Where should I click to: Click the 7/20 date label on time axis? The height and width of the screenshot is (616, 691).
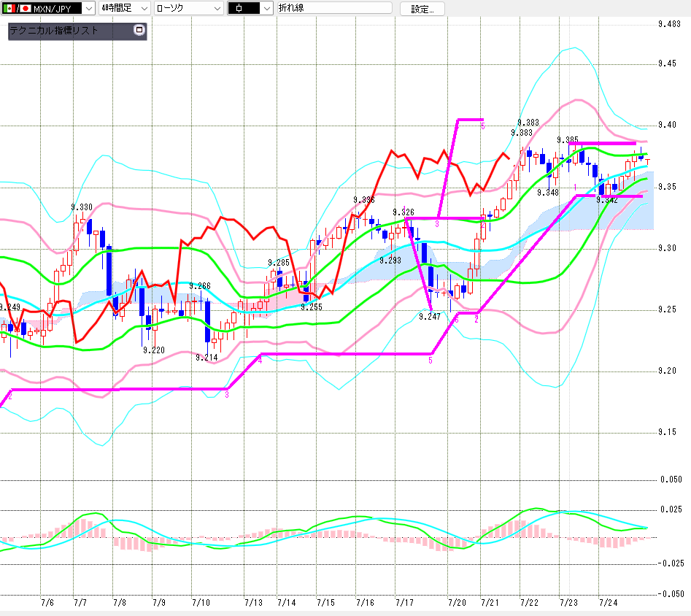(x=457, y=602)
